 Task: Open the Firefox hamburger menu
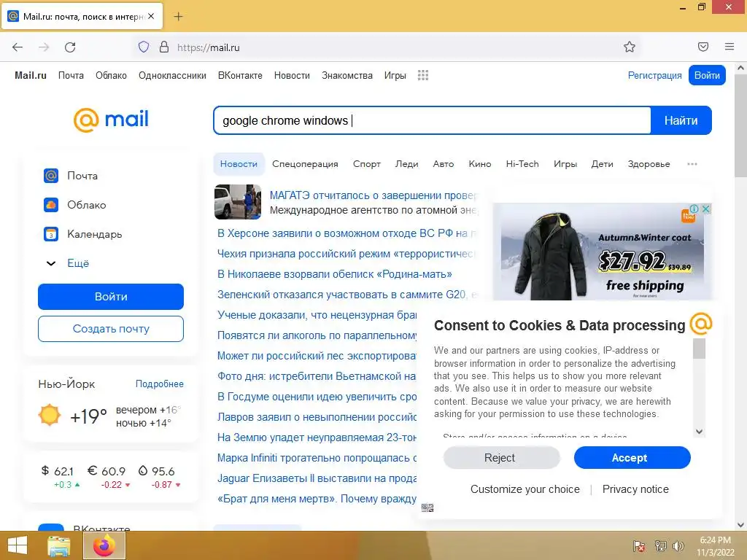tap(729, 47)
